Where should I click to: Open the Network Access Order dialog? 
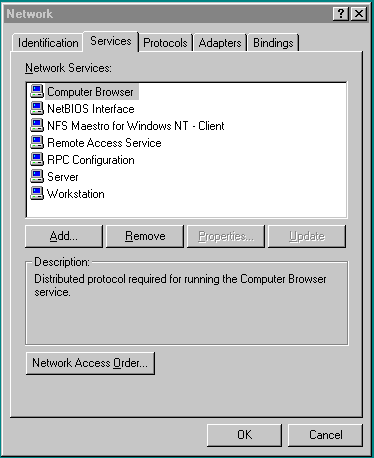(90, 363)
